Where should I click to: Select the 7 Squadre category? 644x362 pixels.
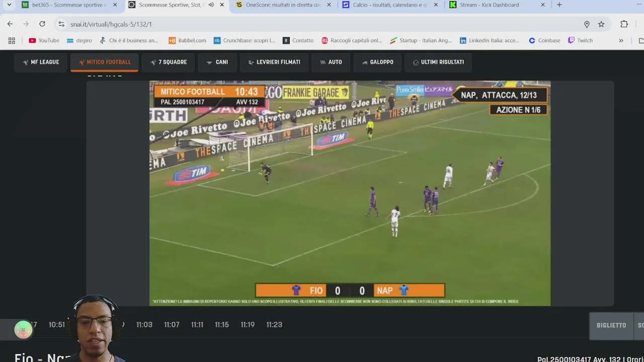pos(168,62)
